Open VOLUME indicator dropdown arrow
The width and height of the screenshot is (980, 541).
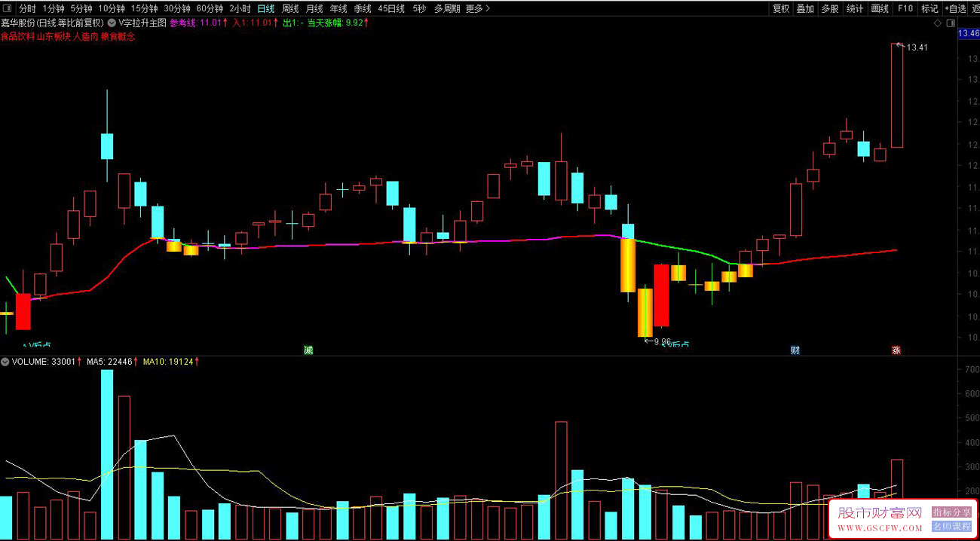point(5,362)
